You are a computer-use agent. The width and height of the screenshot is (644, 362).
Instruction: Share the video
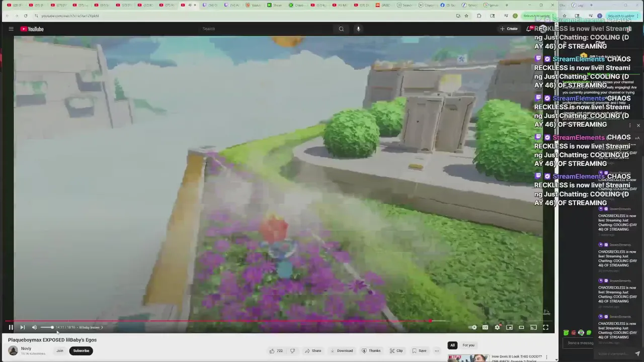click(313, 350)
